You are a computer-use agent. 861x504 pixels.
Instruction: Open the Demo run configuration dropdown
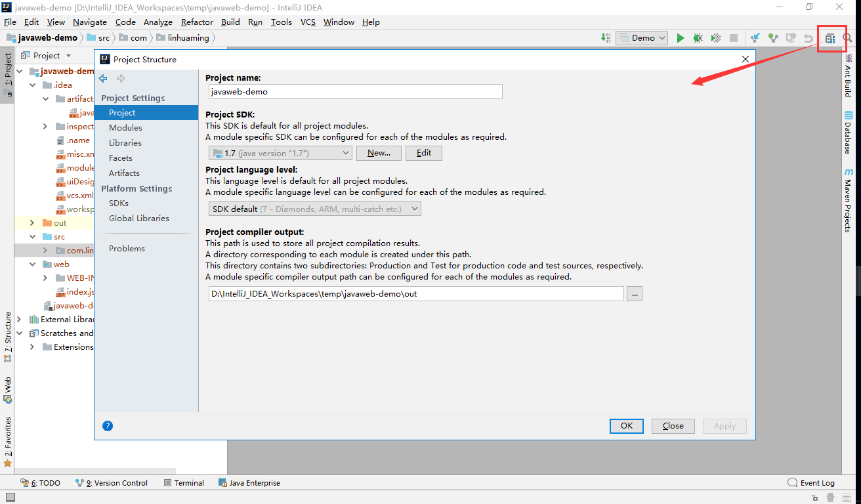coord(642,38)
